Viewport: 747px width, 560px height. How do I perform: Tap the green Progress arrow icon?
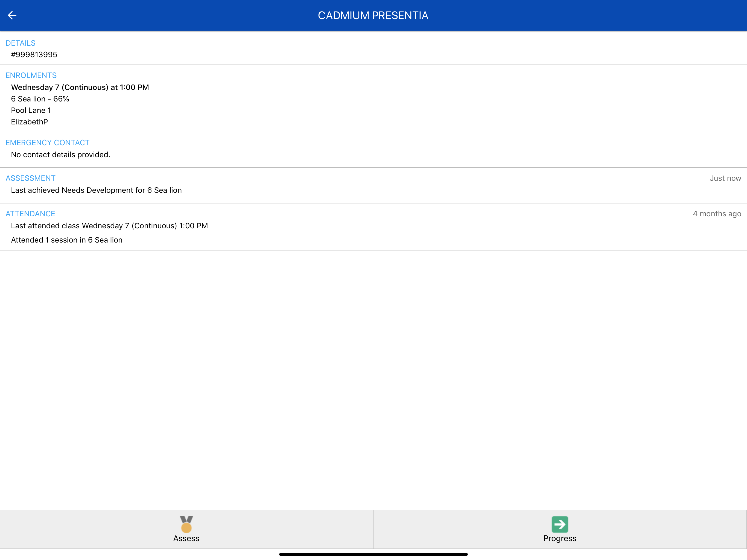(560, 524)
